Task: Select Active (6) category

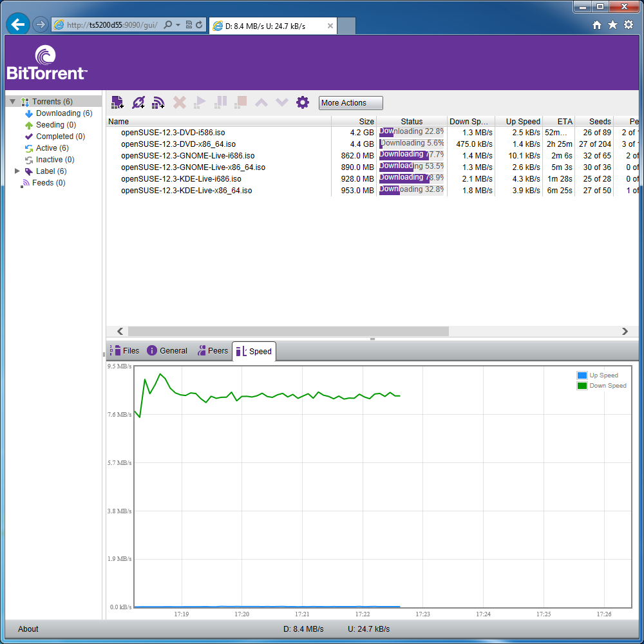Action: pos(52,148)
